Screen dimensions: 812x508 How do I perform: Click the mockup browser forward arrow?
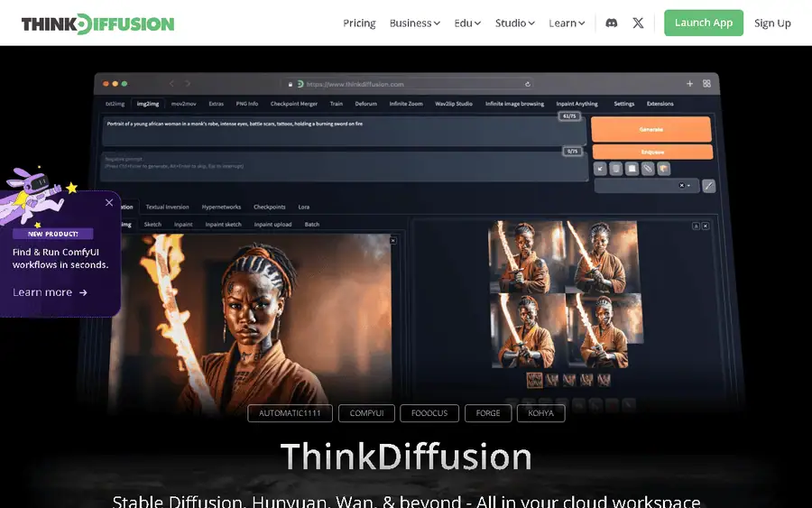tap(188, 83)
